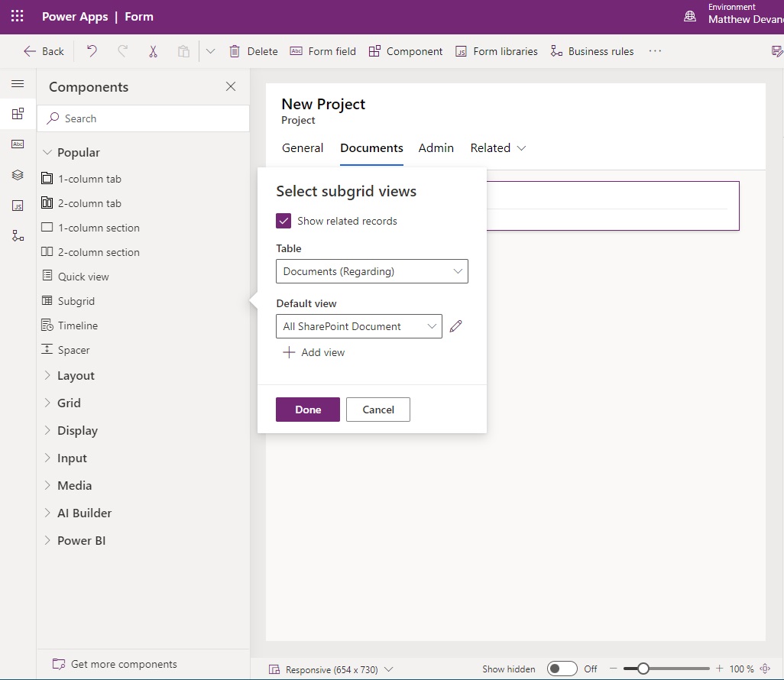Open the General tab of New Project
Viewport: 784px width, 680px height.
(303, 147)
